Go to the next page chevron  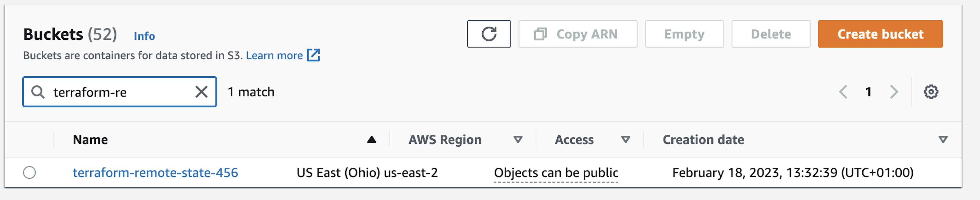[x=894, y=92]
